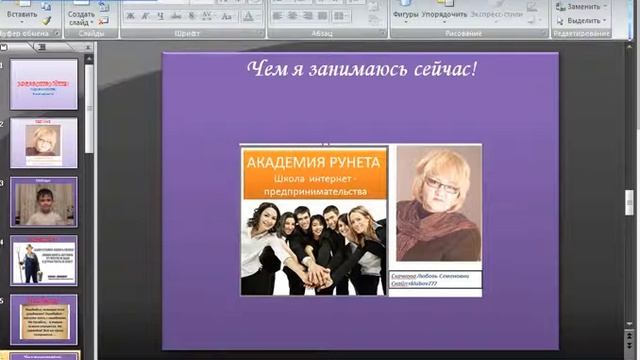
Task: Toggle underline formatting (Ч)
Action: click(160, 16)
